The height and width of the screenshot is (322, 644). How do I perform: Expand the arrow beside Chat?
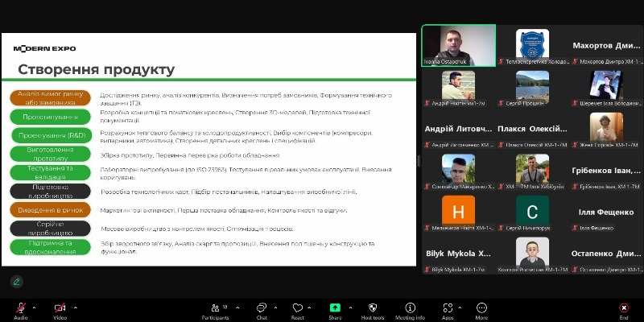coord(275,308)
